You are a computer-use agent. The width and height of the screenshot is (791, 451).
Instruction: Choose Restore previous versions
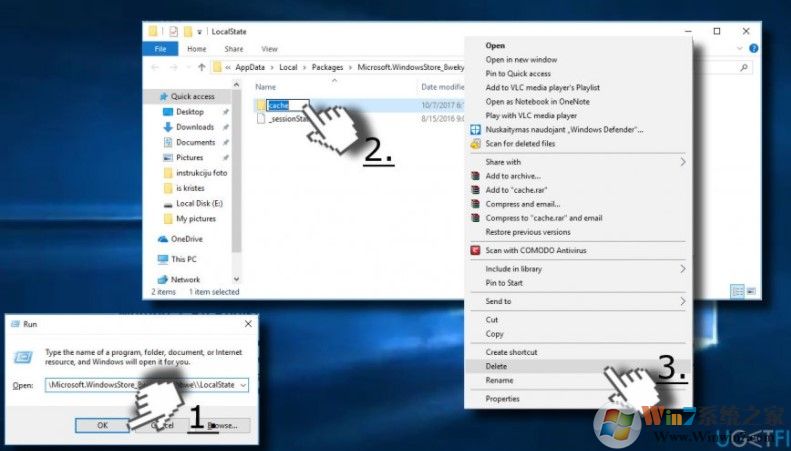pos(528,232)
